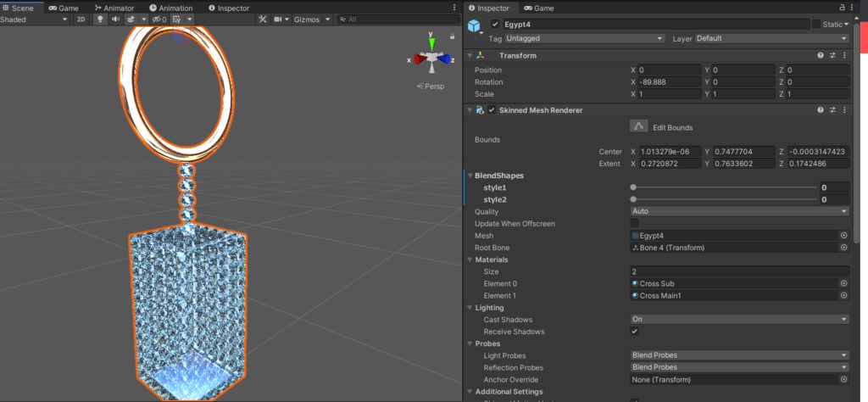The image size is (868, 402).
Task: Click the Edit Bounds icon button
Action: point(639,126)
